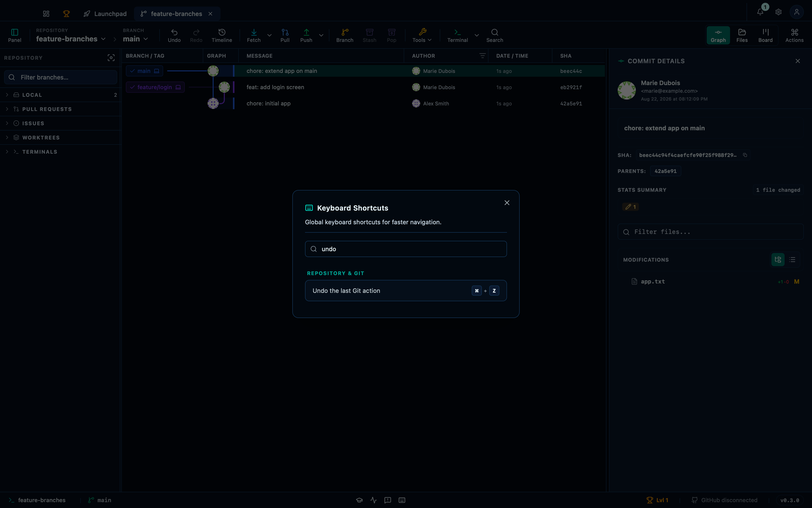Viewport: 812px width, 508px height.
Task: Switch modifications to list view
Action: (x=792, y=260)
